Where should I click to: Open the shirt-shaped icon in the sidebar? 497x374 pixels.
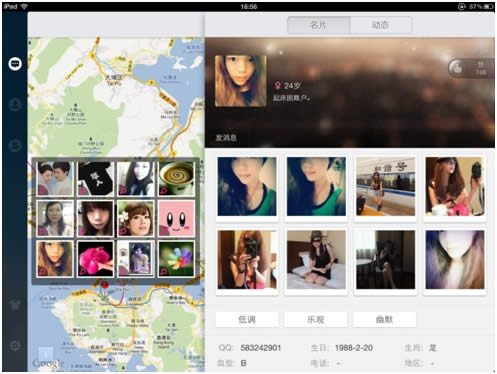(15, 304)
